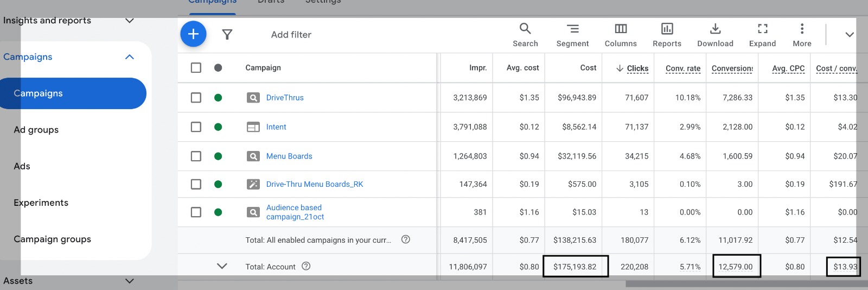Image resolution: width=868 pixels, height=290 pixels.
Task: Click the status column header dot
Action: pos(218,68)
